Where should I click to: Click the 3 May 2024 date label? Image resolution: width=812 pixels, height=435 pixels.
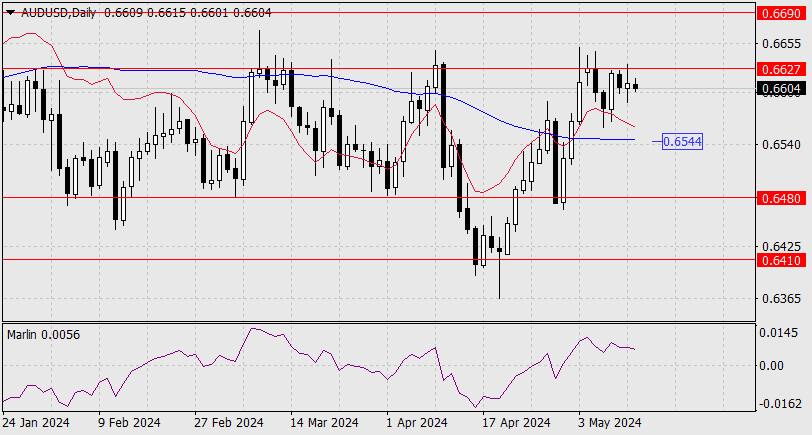[x=610, y=423]
